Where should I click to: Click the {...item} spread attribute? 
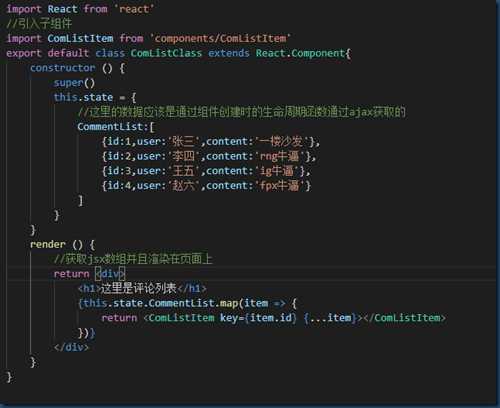click(x=330, y=318)
